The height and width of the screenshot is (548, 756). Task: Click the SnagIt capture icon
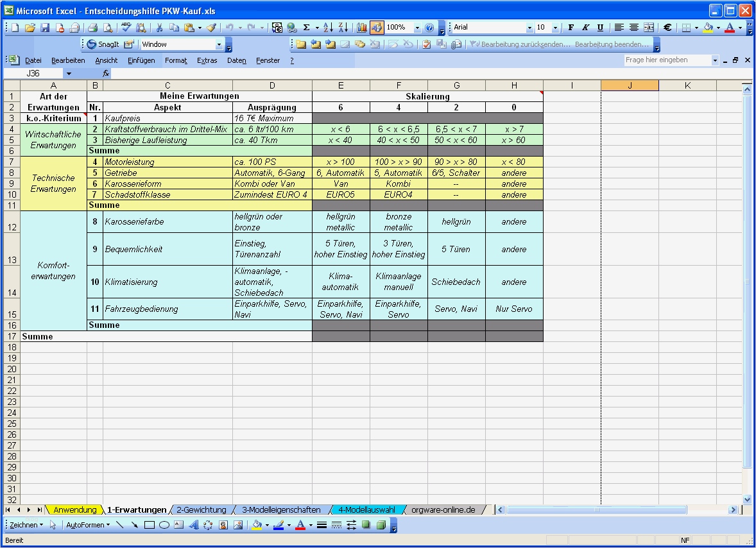click(103, 44)
